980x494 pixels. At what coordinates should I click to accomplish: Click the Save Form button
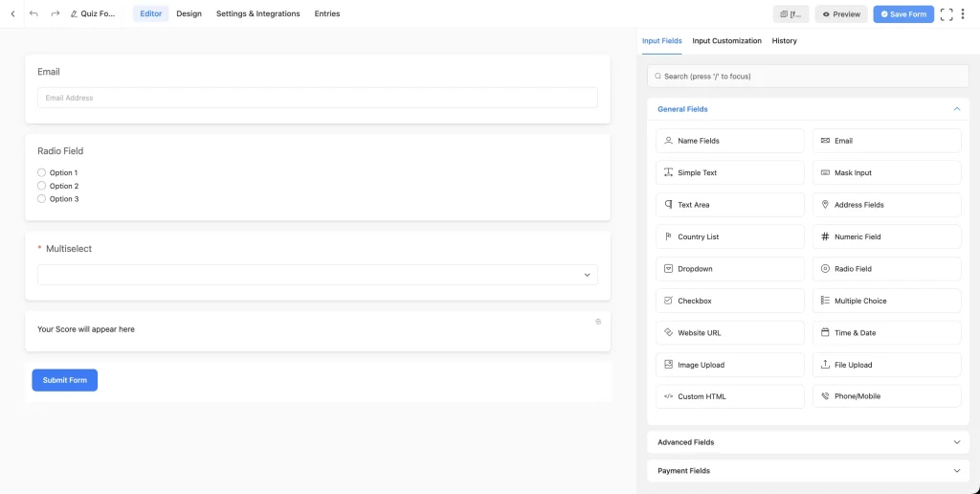click(x=903, y=14)
